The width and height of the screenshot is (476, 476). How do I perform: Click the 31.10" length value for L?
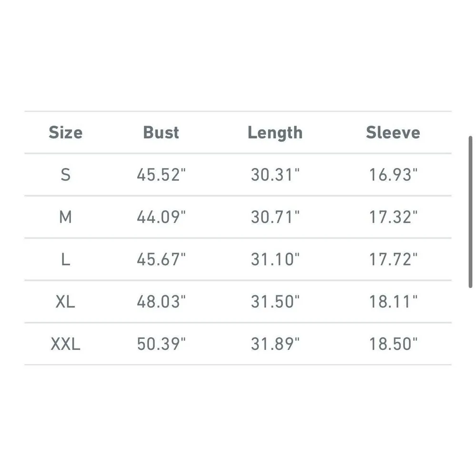[275, 259]
